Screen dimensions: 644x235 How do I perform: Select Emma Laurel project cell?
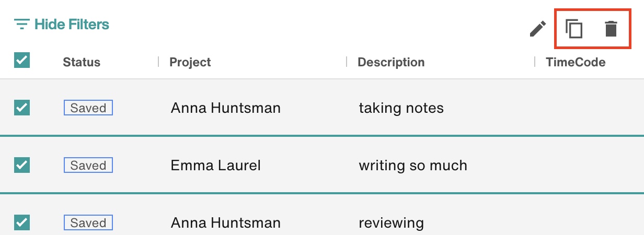(216, 166)
